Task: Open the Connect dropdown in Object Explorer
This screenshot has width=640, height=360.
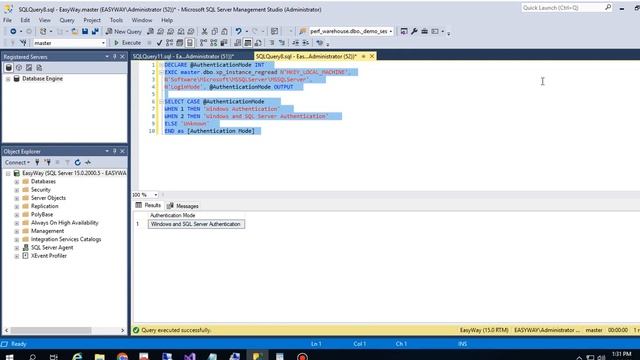Action: tap(17, 162)
